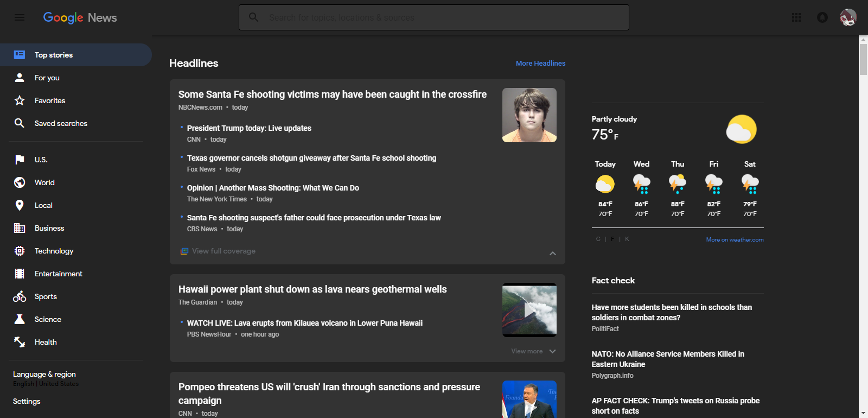Viewport: 868px width, 418px height.
Task: Click the search topics input field
Action: click(x=434, y=17)
